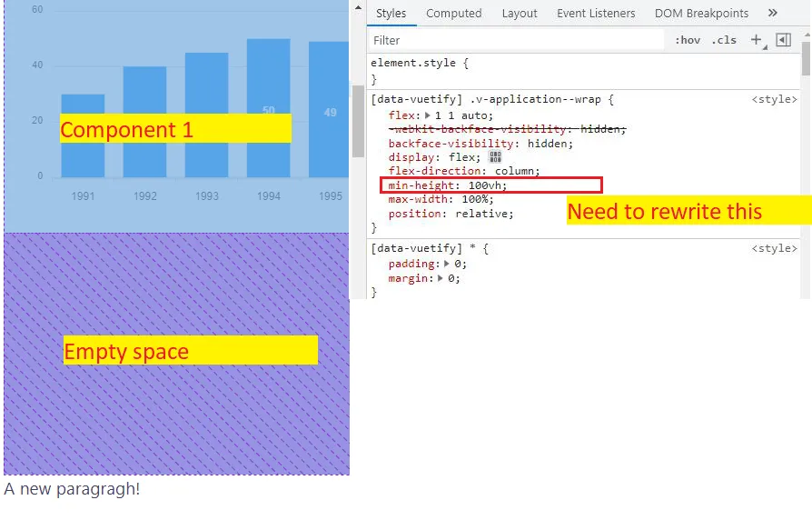Click the scroll-up arrow of the page scrollbar
Viewport: 812px width, 520px height.
[358, 7]
